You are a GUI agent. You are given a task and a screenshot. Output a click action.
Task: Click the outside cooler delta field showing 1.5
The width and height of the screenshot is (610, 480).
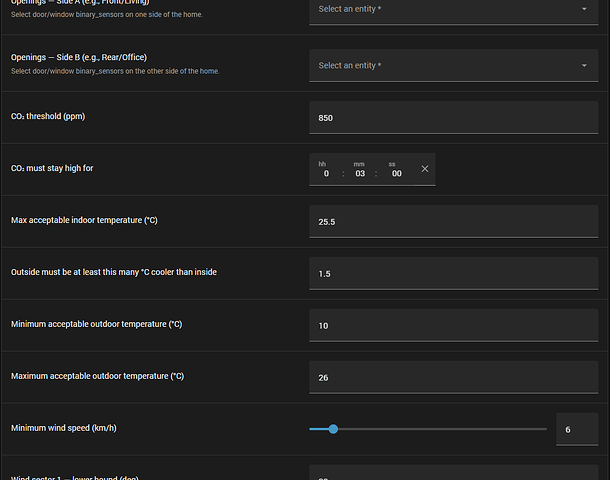point(454,273)
